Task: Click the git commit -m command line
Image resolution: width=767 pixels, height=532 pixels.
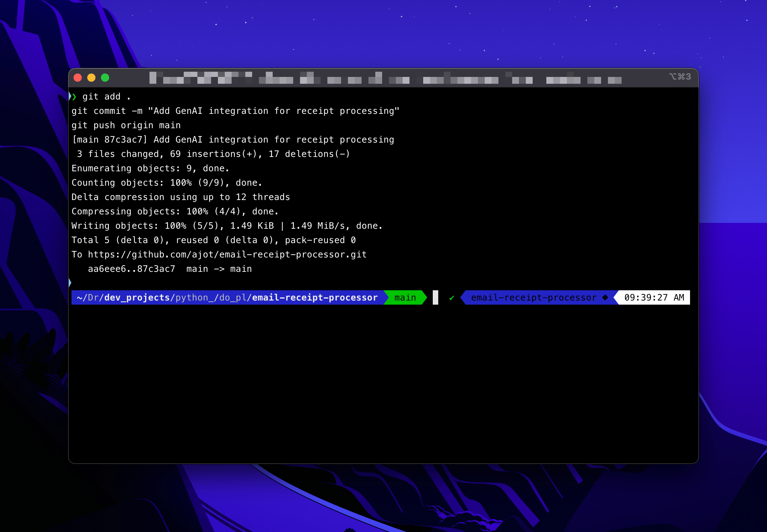Action: tap(235, 111)
